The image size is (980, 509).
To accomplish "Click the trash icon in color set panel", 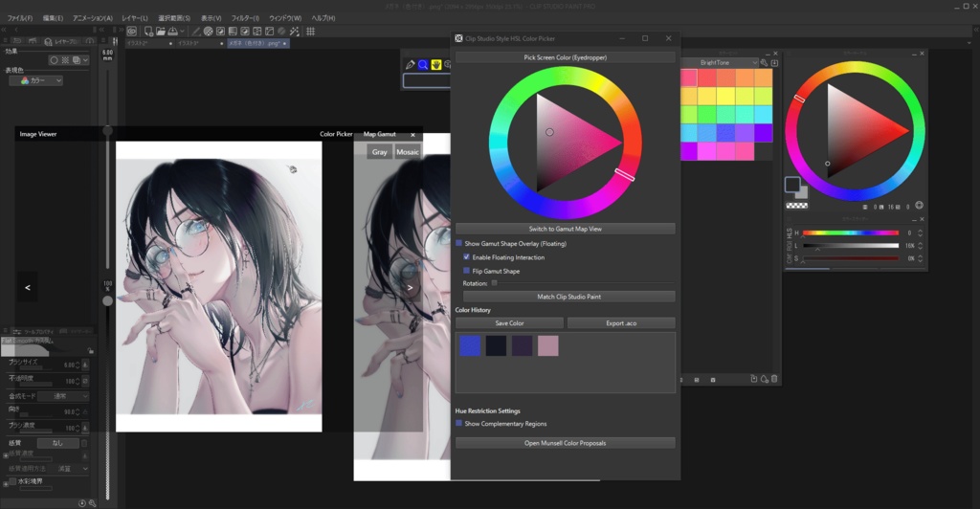I will (774, 379).
